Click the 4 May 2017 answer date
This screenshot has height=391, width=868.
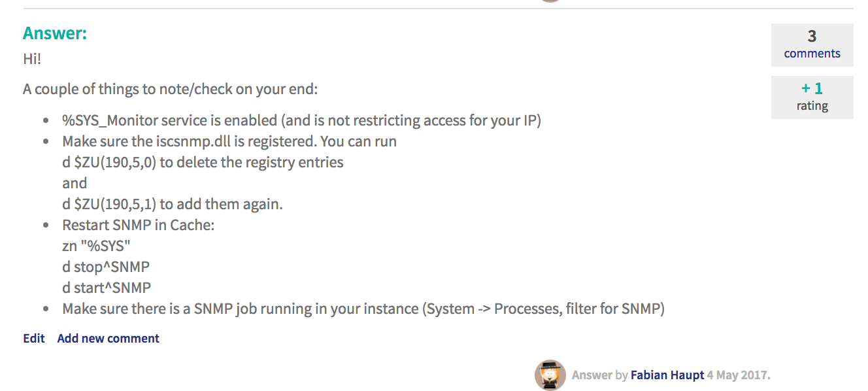coord(739,375)
